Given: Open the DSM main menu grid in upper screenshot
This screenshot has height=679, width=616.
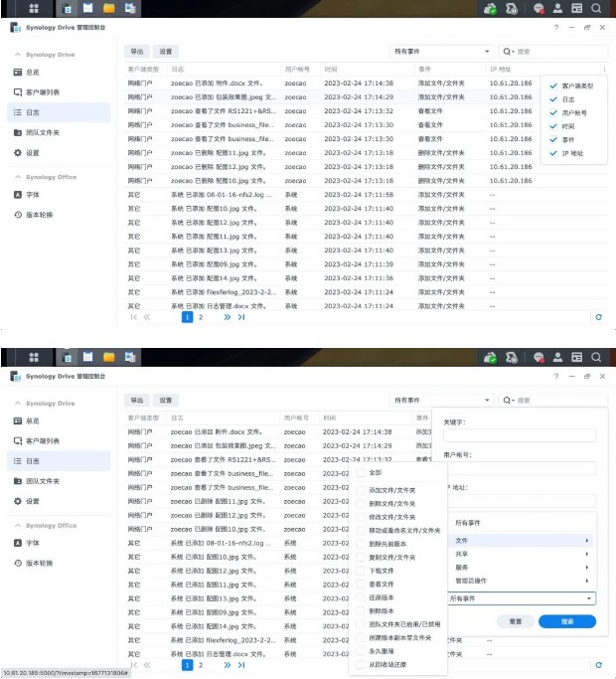Looking at the screenshot, I should (x=34, y=8).
